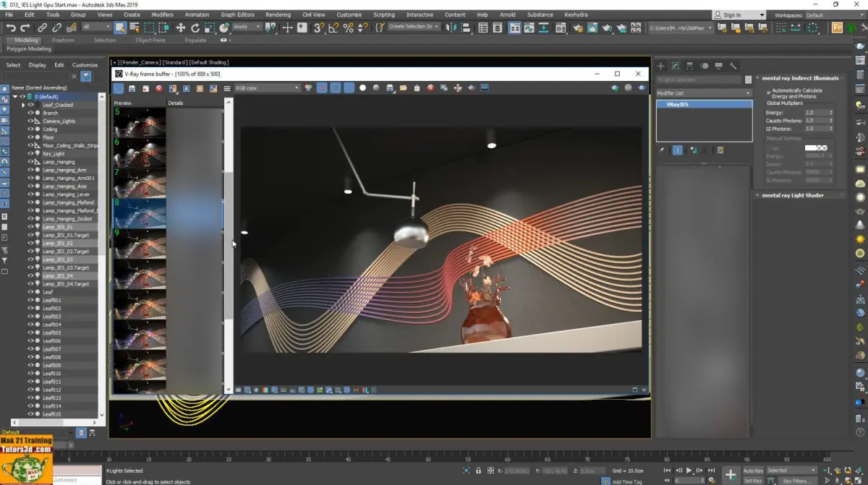Screen dimensions: 868x485
Task: Open the Modifiers menu
Action: 162,14
